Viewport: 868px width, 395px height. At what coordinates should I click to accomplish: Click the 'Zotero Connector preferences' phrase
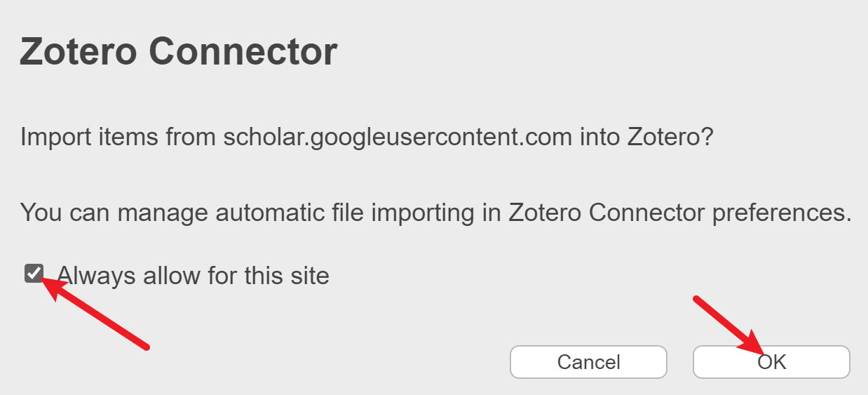(680, 212)
